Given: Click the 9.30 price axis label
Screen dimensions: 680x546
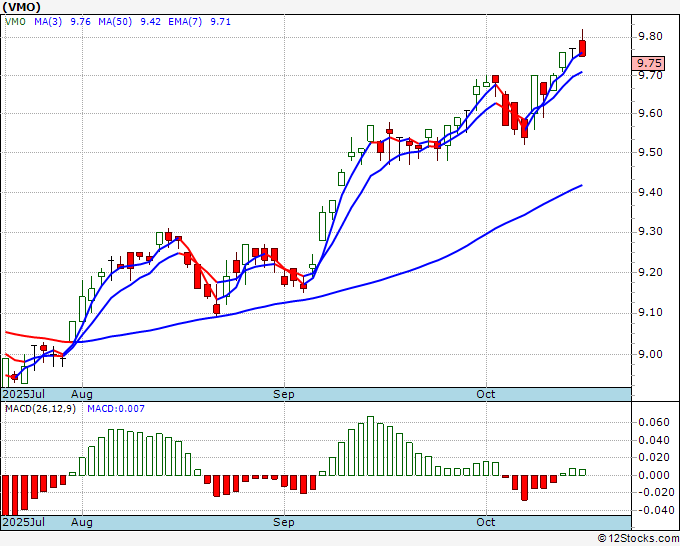Looking at the screenshot, I should tap(651, 232).
